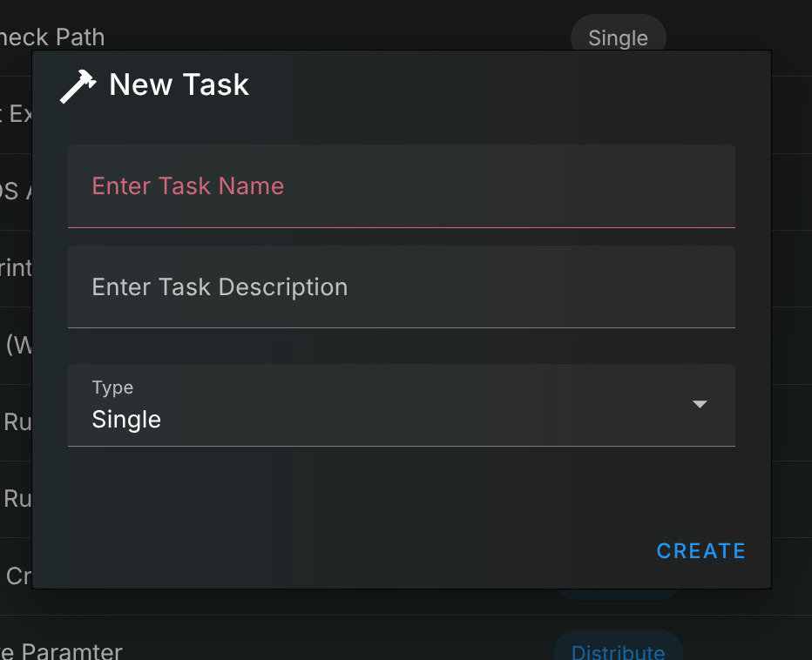Image resolution: width=812 pixels, height=660 pixels.
Task: Select the background row showing (W
Action: click(x=17, y=345)
